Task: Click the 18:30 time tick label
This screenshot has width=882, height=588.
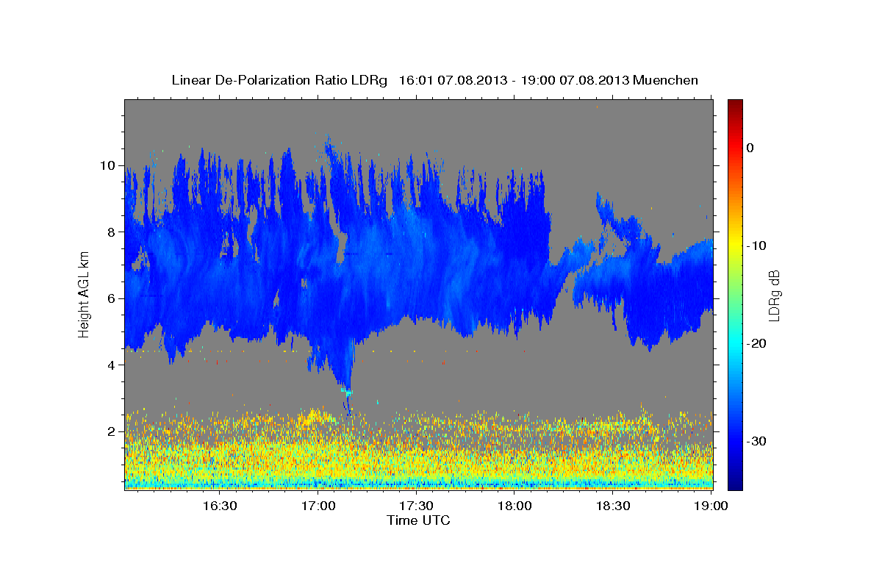Action: click(613, 506)
